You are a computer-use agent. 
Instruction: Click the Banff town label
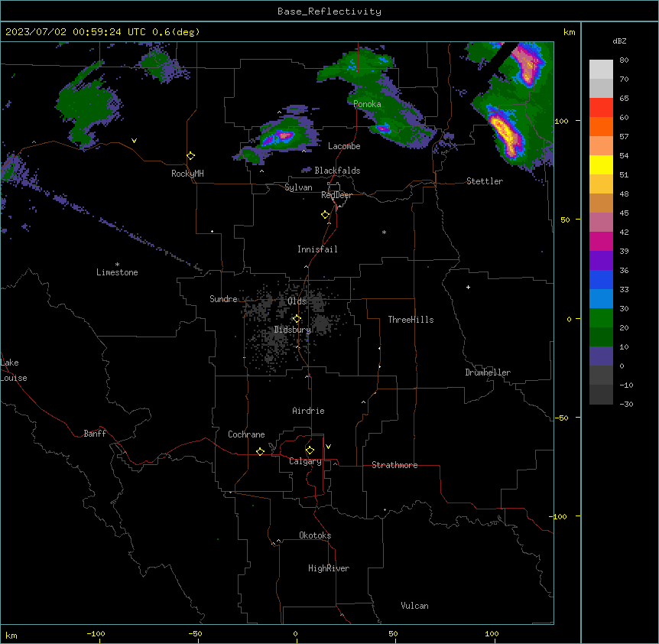coord(95,434)
